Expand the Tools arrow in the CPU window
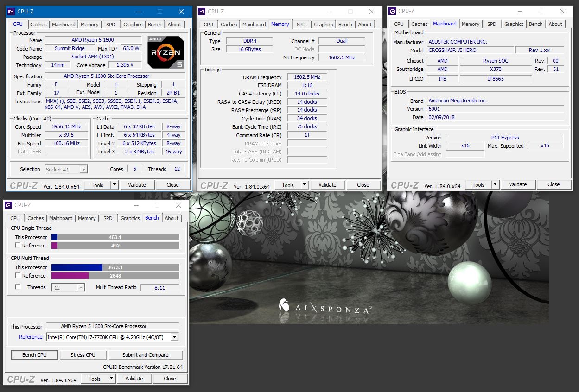The height and width of the screenshot is (392, 579). 114,185
